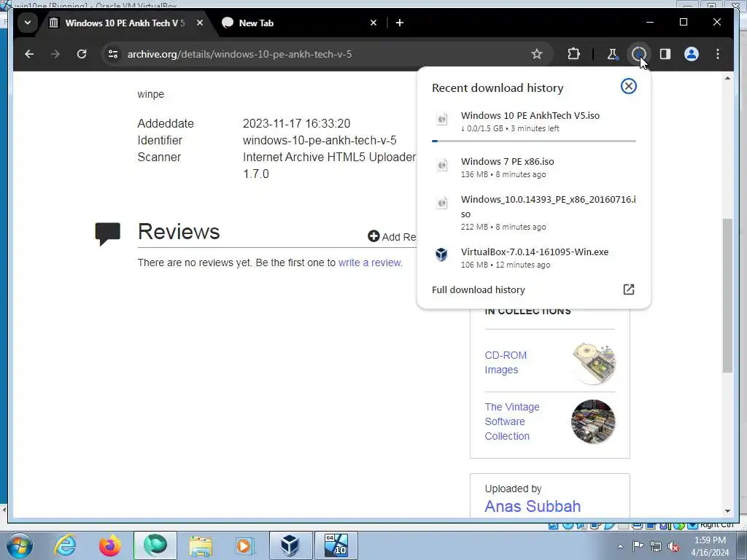Bookmark this page with the star icon
Screen dimensions: 747x560
pos(537,54)
